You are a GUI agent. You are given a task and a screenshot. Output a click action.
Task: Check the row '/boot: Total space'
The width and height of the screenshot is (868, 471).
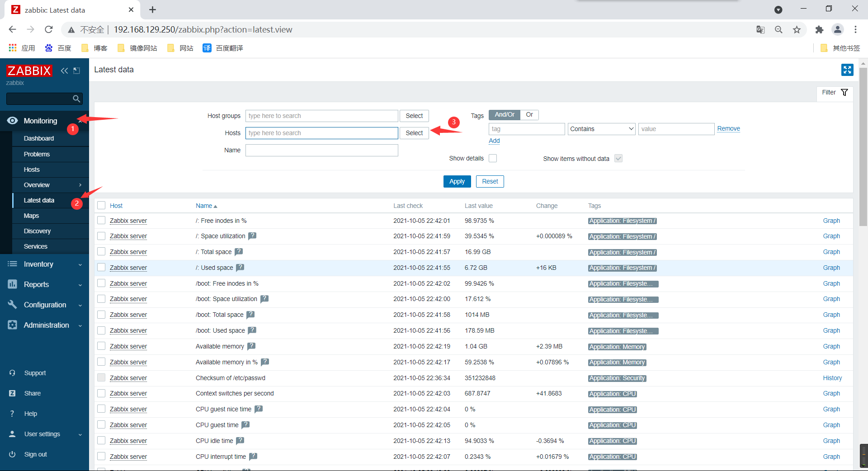(101, 314)
